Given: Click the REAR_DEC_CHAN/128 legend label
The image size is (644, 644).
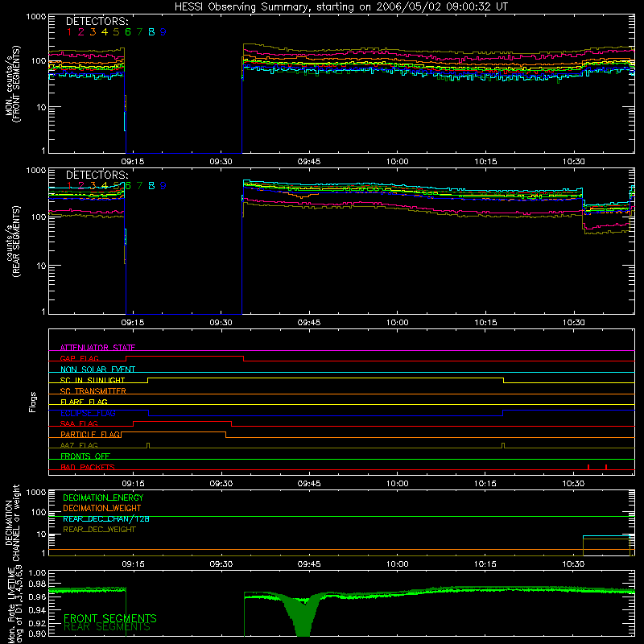Looking at the screenshot, I should point(106,518).
